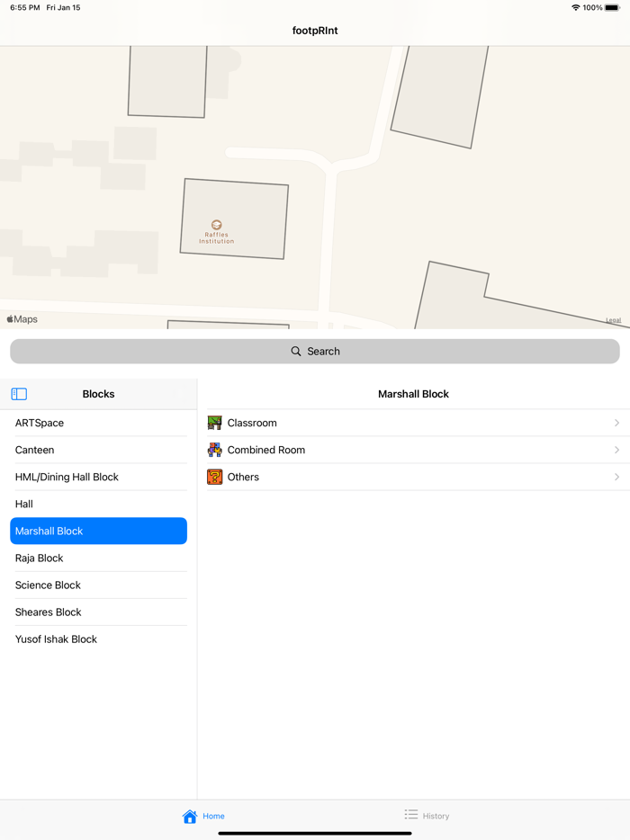Choose Raja Block
This screenshot has width=630, height=840.
tap(99, 559)
